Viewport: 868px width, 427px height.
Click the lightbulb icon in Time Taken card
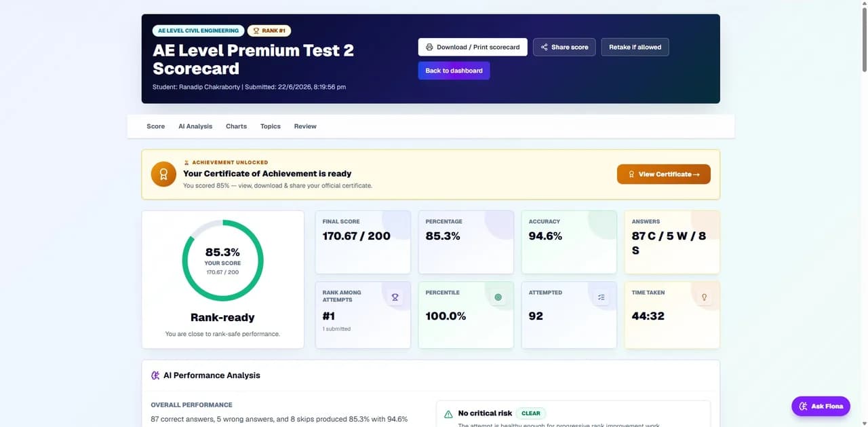pos(704,297)
